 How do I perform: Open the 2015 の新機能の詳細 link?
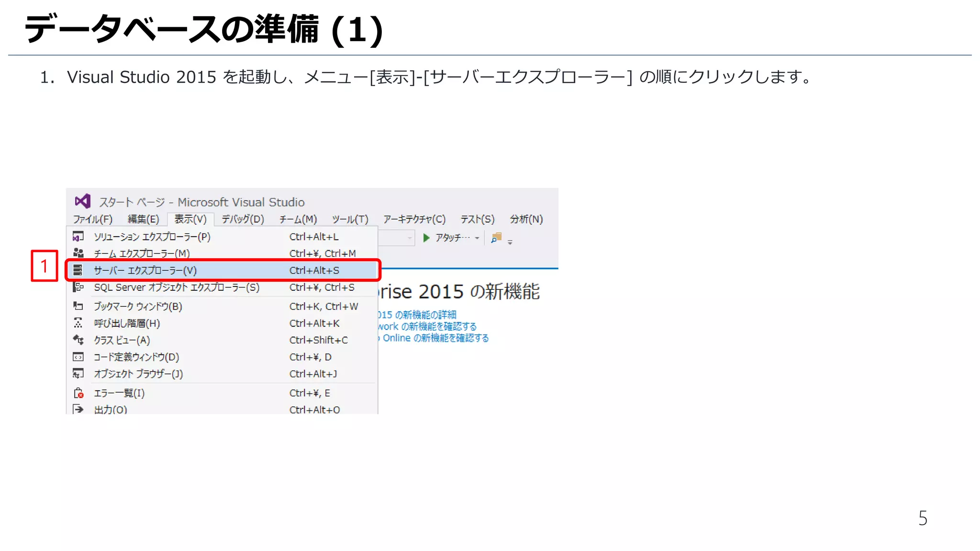pyautogui.click(x=416, y=315)
